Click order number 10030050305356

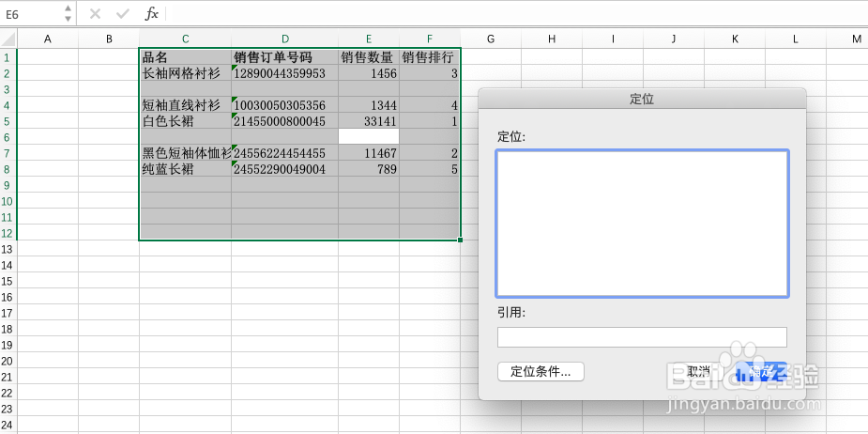[285, 105]
